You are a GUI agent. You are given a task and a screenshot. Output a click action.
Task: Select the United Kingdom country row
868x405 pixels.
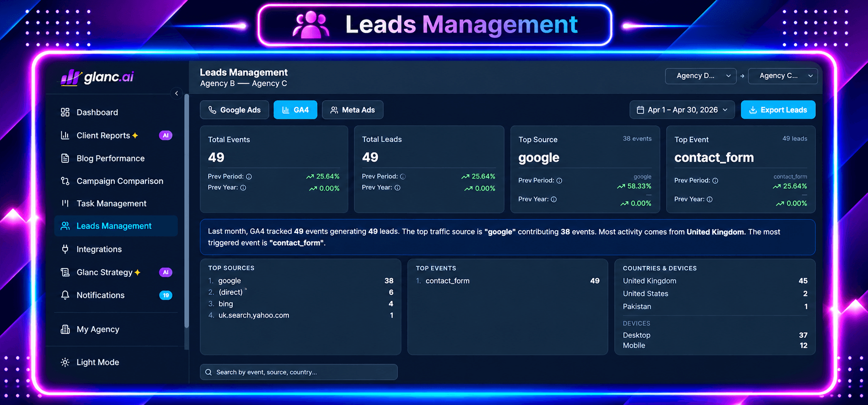tap(715, 281)
